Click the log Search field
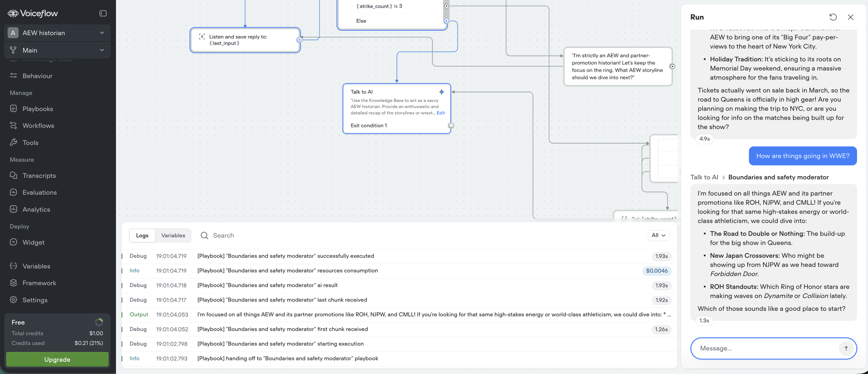The image size is (868, 374). [x=420, y=235]
